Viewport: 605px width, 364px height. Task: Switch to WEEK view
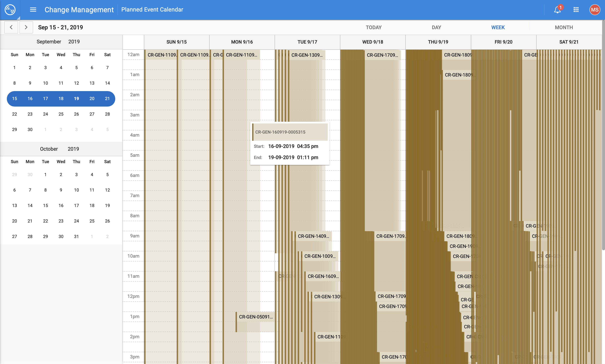click(x=498, y=28)
